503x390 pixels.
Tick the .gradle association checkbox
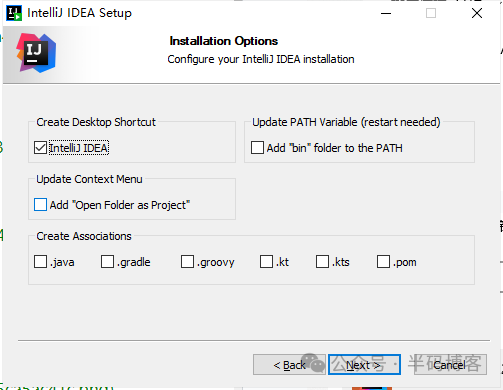(x=107, y=262)
